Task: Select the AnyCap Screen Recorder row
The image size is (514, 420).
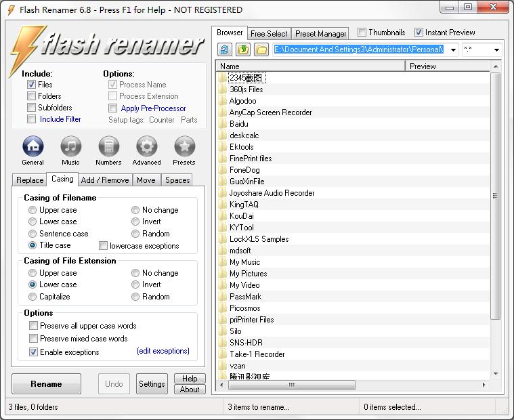Action: [x=353, y=112]
